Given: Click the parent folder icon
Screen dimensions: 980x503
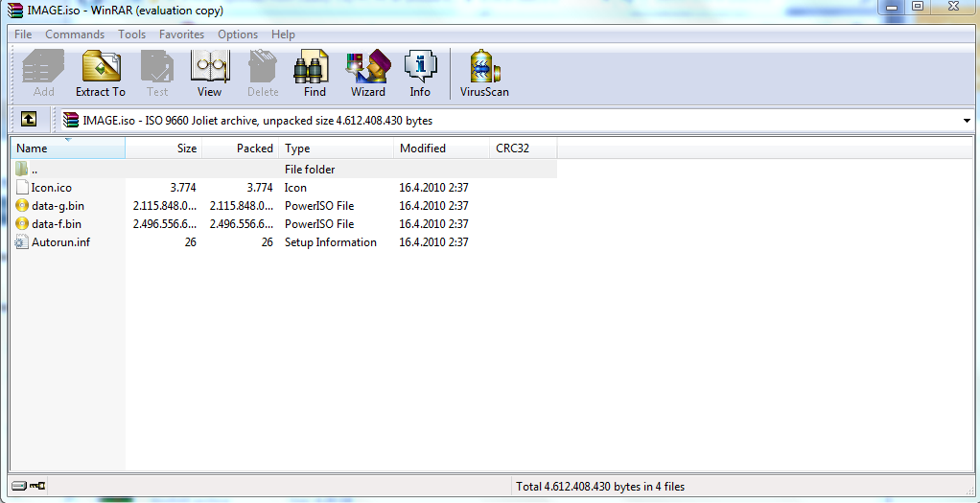Looking at the screenshot, I should tap(22, 169).
